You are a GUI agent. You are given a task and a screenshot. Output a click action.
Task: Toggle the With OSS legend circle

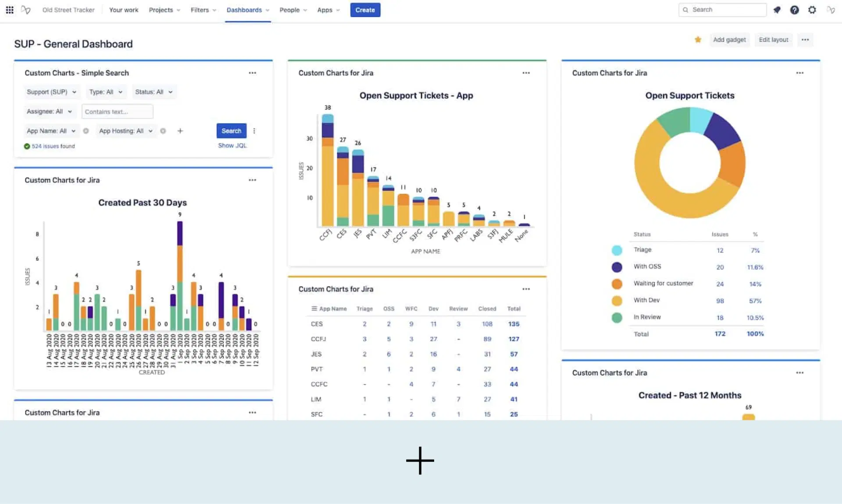click(x=617, y=267)
